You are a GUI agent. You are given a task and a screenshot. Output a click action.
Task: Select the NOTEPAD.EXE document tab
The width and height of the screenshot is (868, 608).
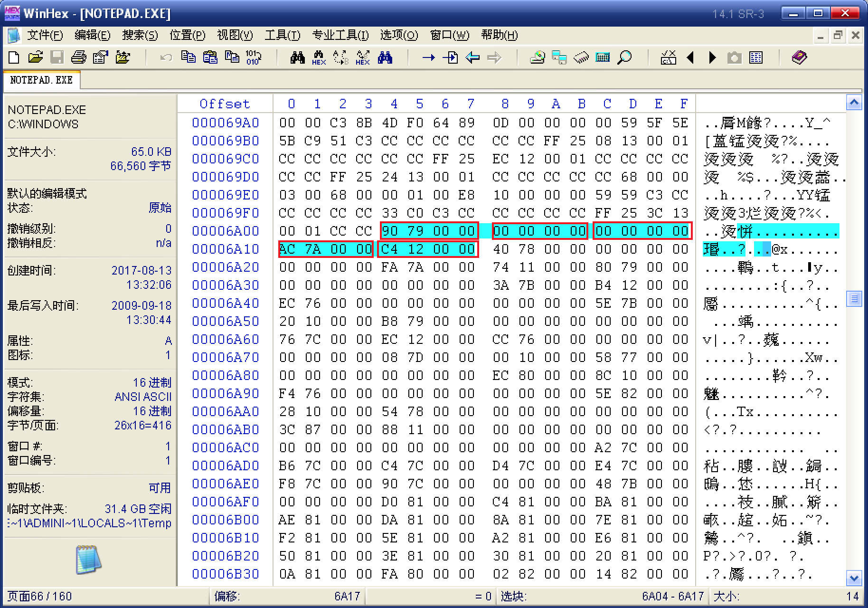[41, 80]
